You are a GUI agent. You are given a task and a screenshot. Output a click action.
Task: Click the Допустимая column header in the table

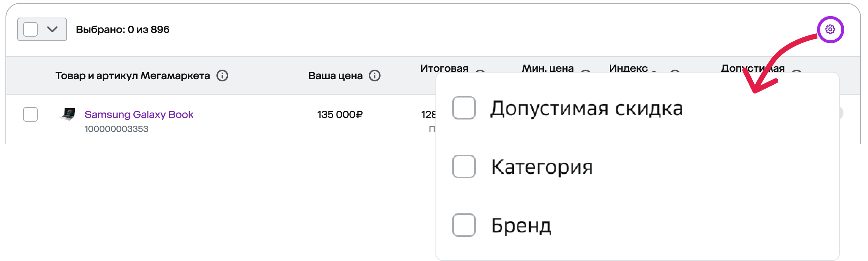[753, 68]
